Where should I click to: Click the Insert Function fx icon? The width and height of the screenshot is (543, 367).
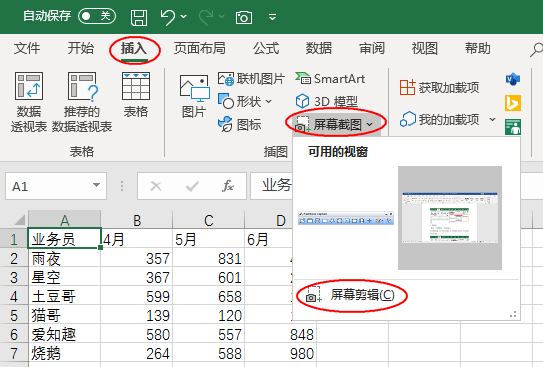click(x=228, y=186)
